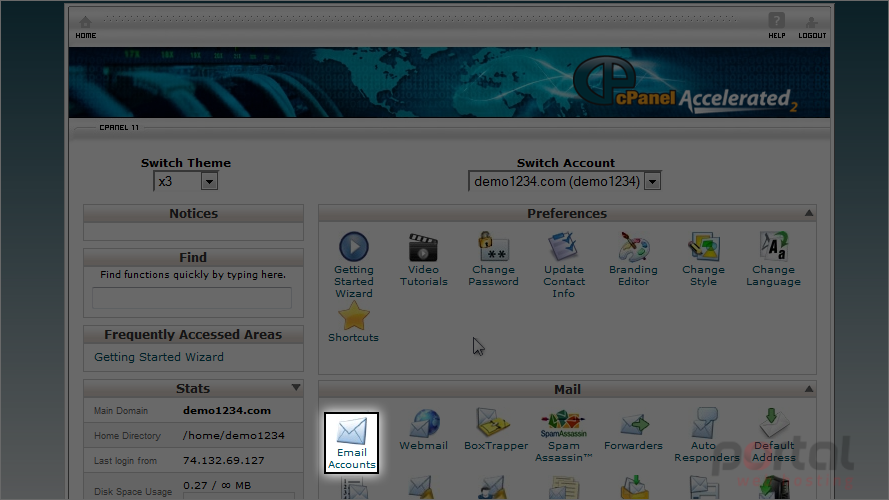This screenshot has width=889, height=500.
Task: Open Change Password
Action: [x=493, y=259]
